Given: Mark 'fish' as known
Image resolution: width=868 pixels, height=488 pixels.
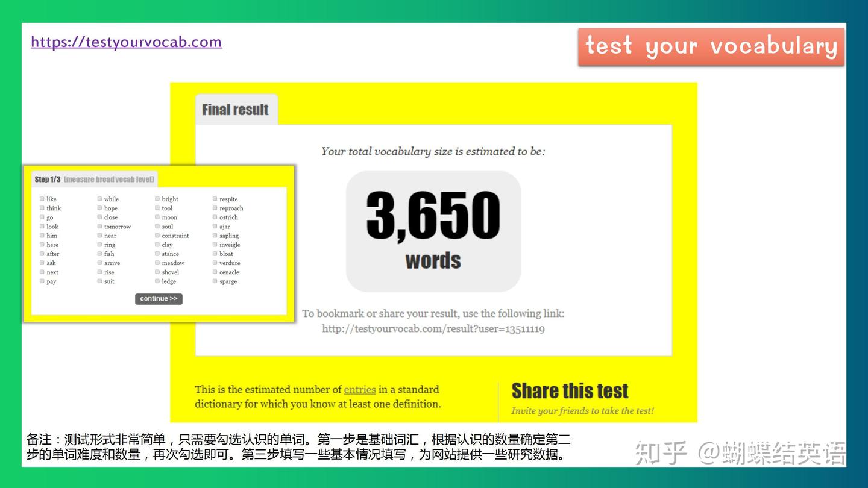Looking at the screenshot, I should tap(99, 254).
